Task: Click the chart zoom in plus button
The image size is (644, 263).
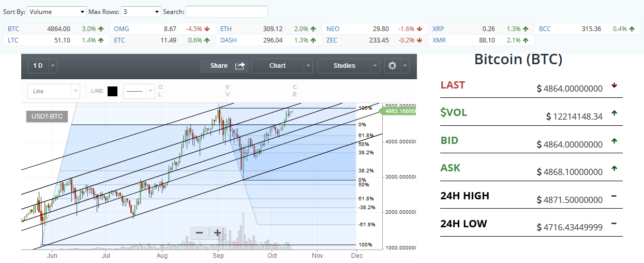Action: [x=217, y=233]
